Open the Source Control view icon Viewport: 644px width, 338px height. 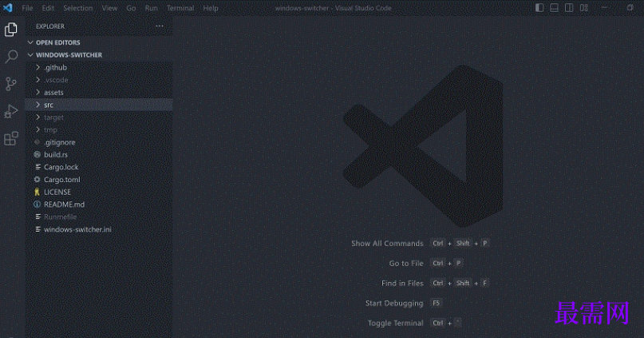coord(11,84)
